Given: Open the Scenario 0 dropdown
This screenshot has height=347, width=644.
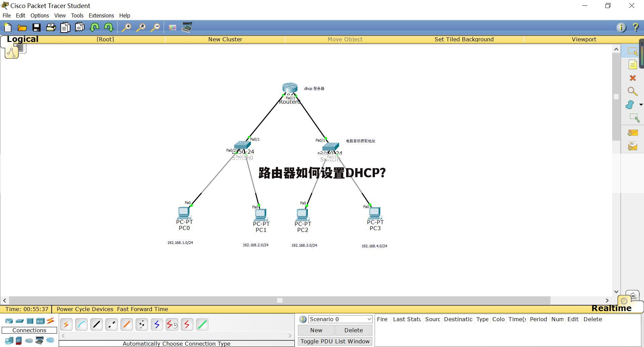Looking at the screenshot, I should click(x=340, y=319).
